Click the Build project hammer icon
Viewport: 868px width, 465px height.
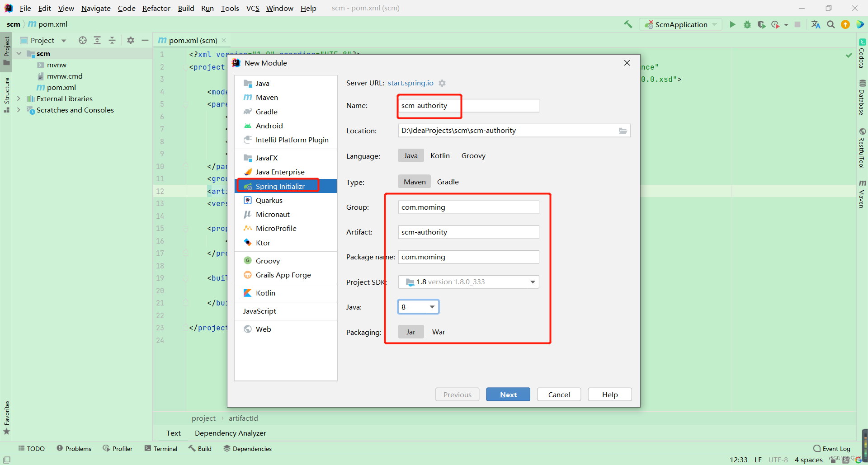(628, 24)
